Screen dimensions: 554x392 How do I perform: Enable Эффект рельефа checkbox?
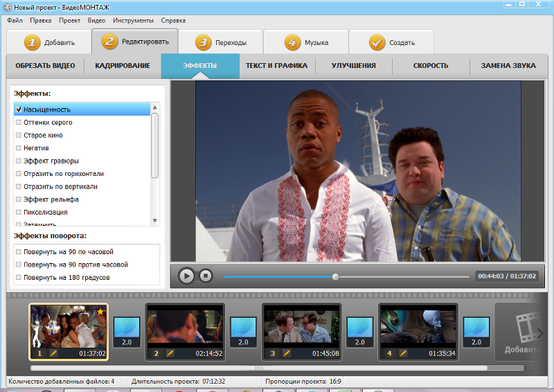click(19, 199)
